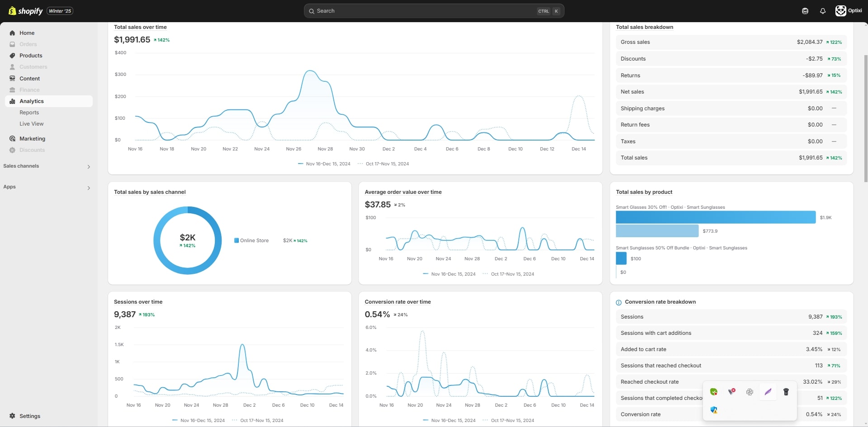Click the info icon beside Conversion rate breakdown

click(619, 302)
